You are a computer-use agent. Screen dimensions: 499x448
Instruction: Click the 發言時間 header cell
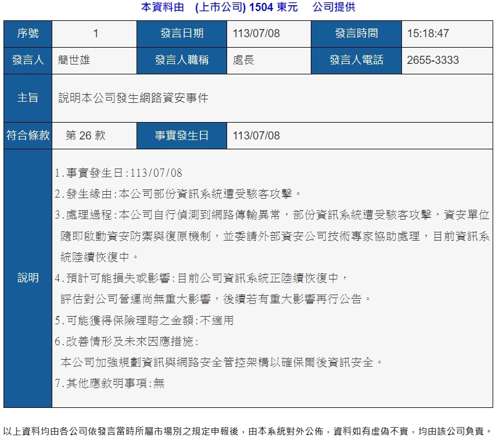(x=357, y=34)
